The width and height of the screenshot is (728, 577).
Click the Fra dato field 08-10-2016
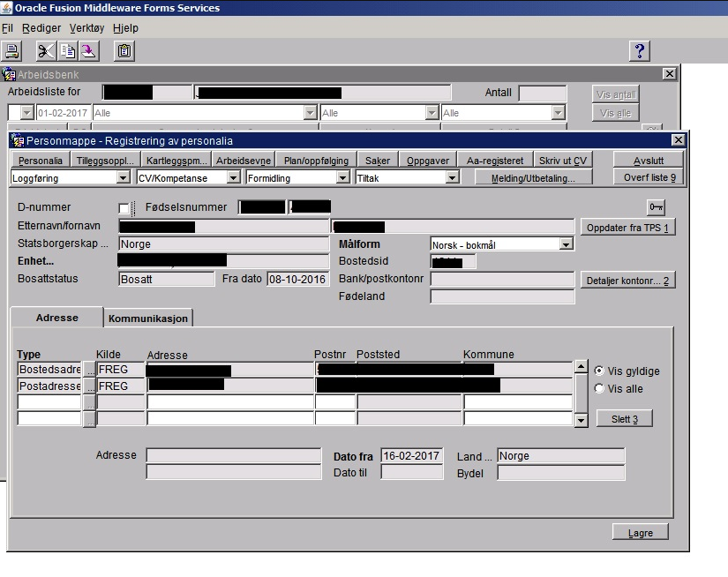click(x=297, y=279)
